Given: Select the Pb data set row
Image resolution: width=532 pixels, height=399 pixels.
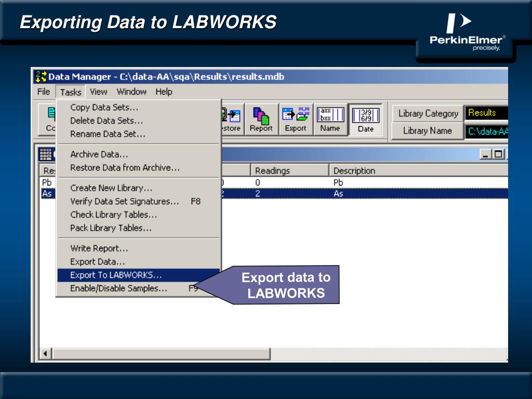Looking at the screenshot, I should click(274, 182).
